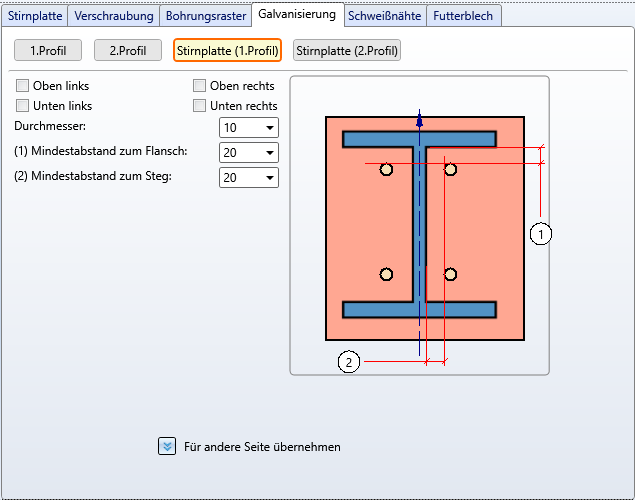Click the lower-right galvanizing hole in diagram
This screenshot has width=635, height=500.
click(x=451, y=275)
